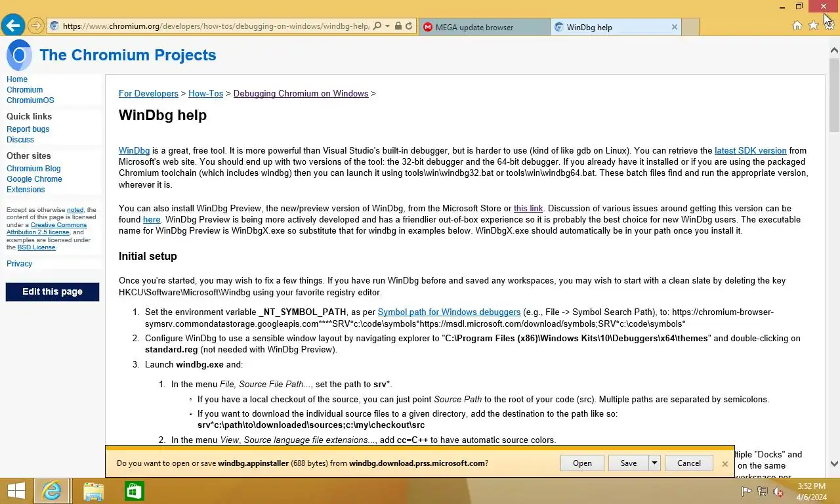Click the network tray icon

click(762, 492)
